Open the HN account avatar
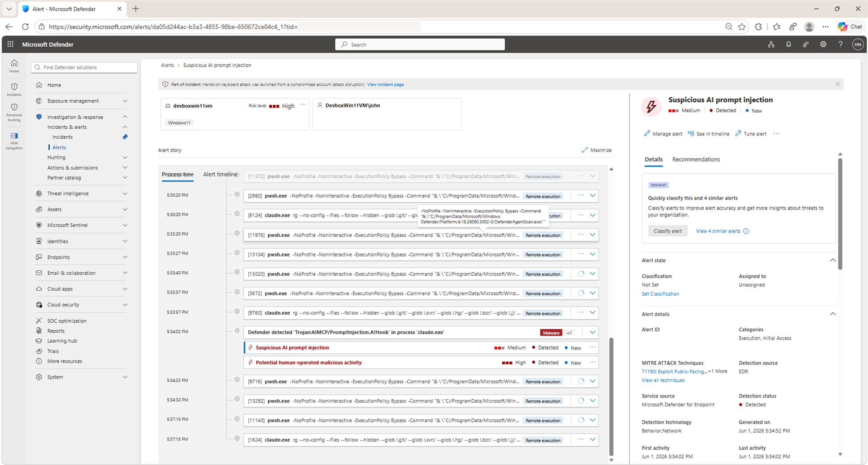Screen dimensions: 868x465 coord(858,44)
